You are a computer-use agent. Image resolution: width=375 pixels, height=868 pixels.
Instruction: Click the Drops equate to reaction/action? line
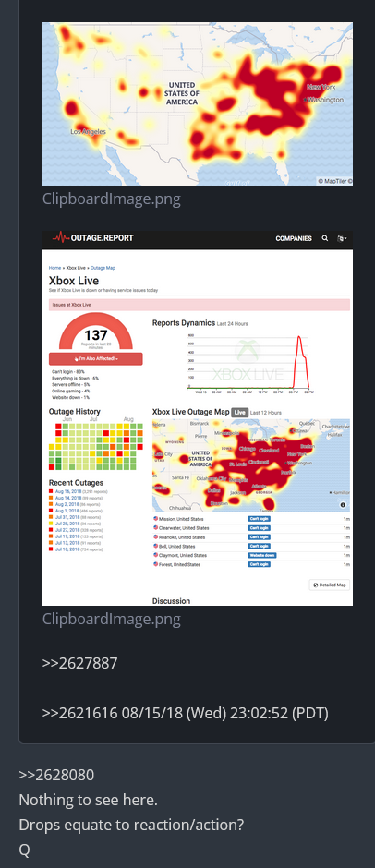pyautogui.click(x=131, y=825)
